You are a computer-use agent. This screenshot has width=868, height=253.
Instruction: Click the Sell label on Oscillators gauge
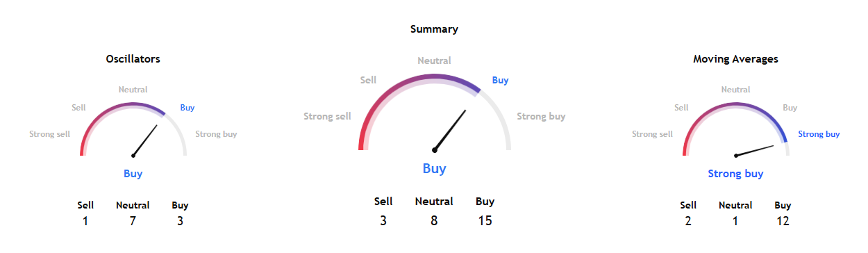click(x=78, y=108)
